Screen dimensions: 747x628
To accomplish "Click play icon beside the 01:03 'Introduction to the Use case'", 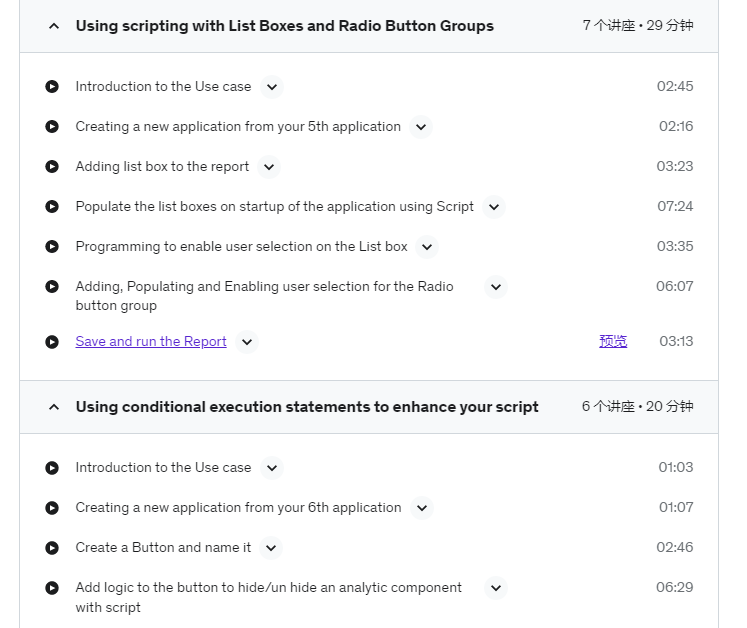I will point(52,467).
